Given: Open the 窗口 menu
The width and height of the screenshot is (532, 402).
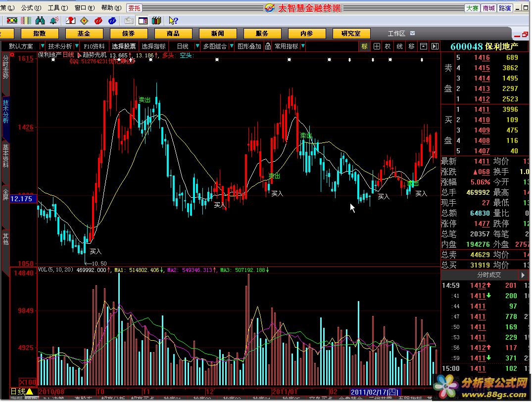Looking at the screenshot, I should click(x=85, y=8).
